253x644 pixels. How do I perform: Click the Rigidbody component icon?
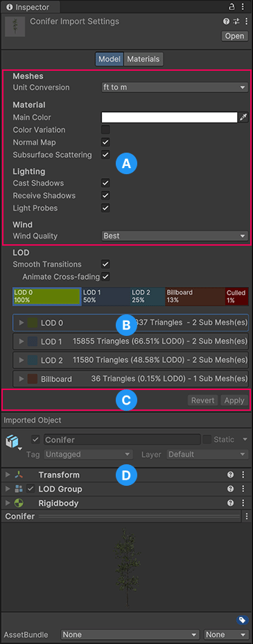click(19, 502)
